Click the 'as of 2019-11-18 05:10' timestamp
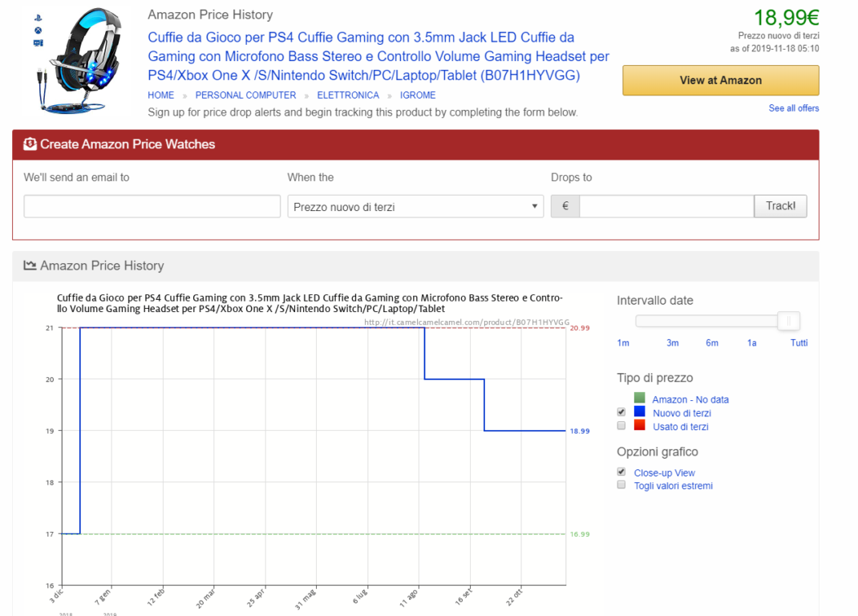The height and width of the screenshot is (616, 858). (x=775, y=49)
